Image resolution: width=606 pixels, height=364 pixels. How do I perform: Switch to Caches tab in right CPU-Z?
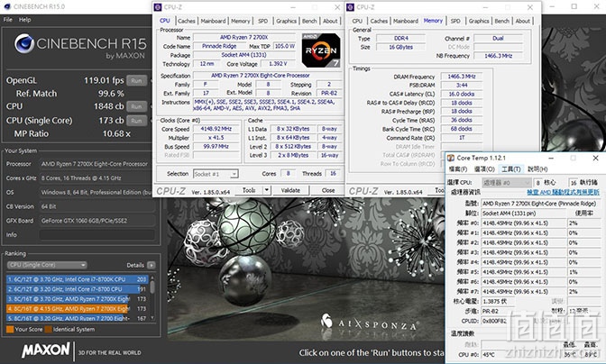[x=379, y=21]
